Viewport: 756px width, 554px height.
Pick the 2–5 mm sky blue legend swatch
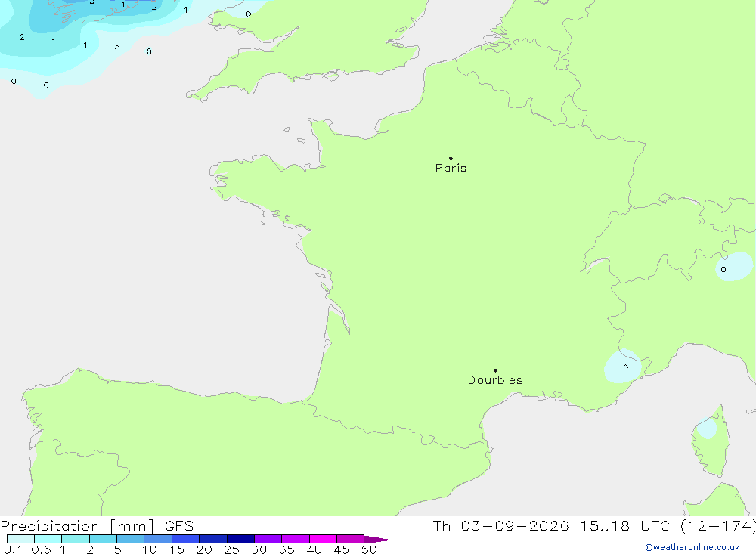103,539
